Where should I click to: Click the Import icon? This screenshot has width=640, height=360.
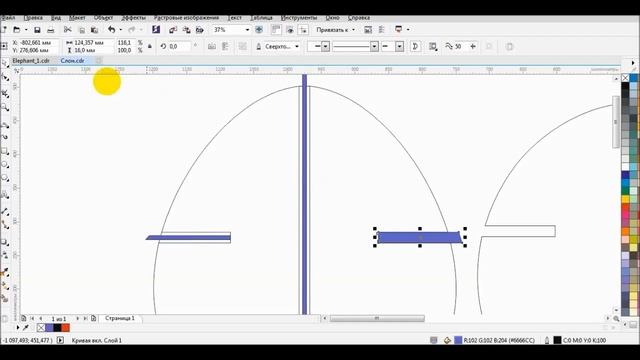173,30
